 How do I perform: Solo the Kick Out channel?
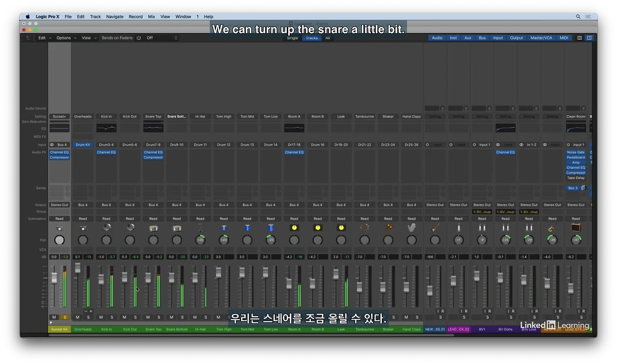(x=135, y=317)
